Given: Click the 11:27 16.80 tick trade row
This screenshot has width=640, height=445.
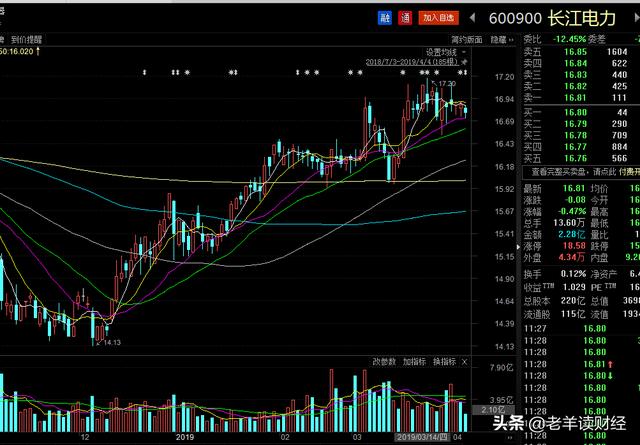Looking at the screenshot, I should tap(581, 329).
